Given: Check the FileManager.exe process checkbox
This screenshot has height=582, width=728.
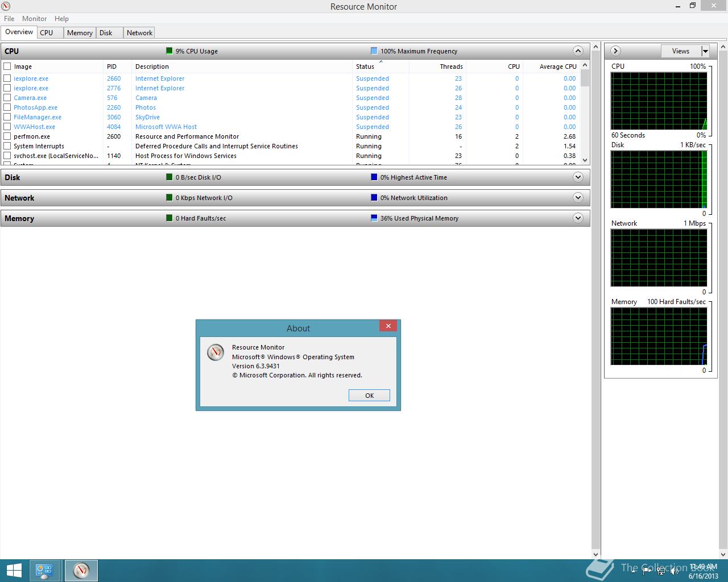Looking at the screenshot, I should pos(7,117).
